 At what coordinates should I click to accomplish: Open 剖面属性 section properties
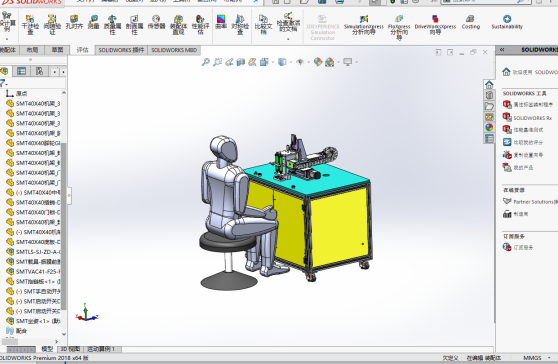coord(134,25)
